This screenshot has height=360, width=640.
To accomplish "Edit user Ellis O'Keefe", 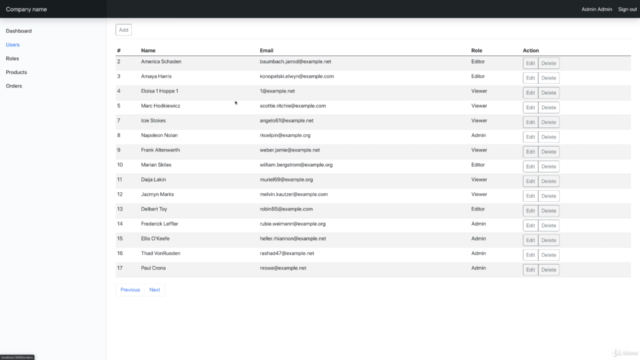I will click(x=530, y=240).
